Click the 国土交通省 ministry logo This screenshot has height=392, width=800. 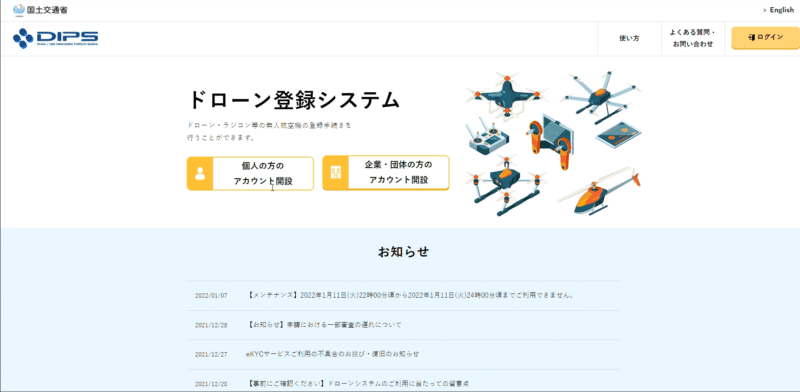pos(40,10)
